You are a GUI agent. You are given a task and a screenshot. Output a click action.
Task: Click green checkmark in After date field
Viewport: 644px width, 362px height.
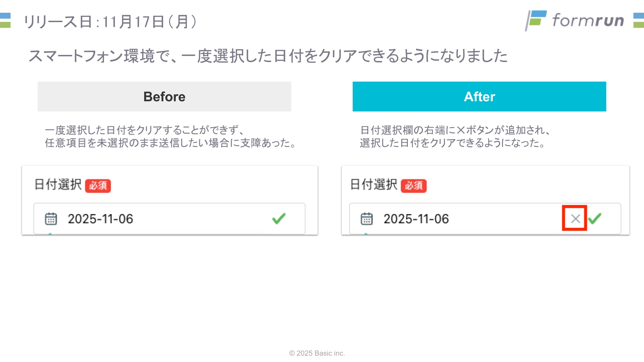[595, 219]
